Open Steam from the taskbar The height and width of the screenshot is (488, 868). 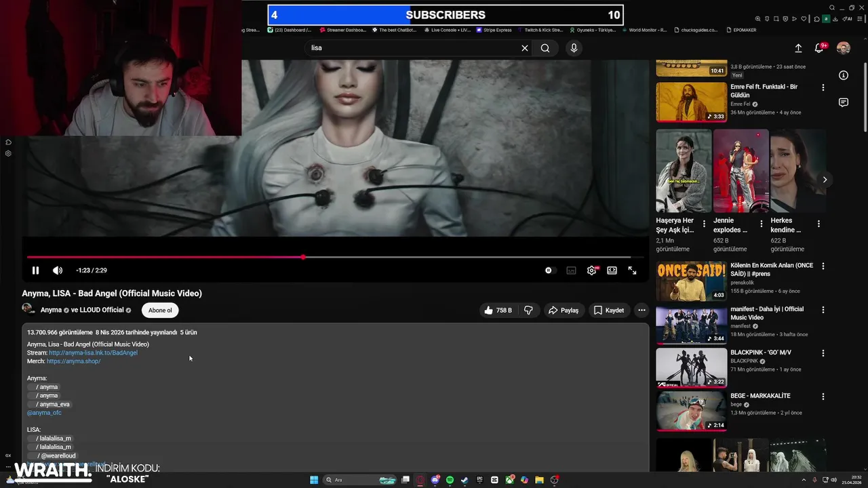click(465, 480)
